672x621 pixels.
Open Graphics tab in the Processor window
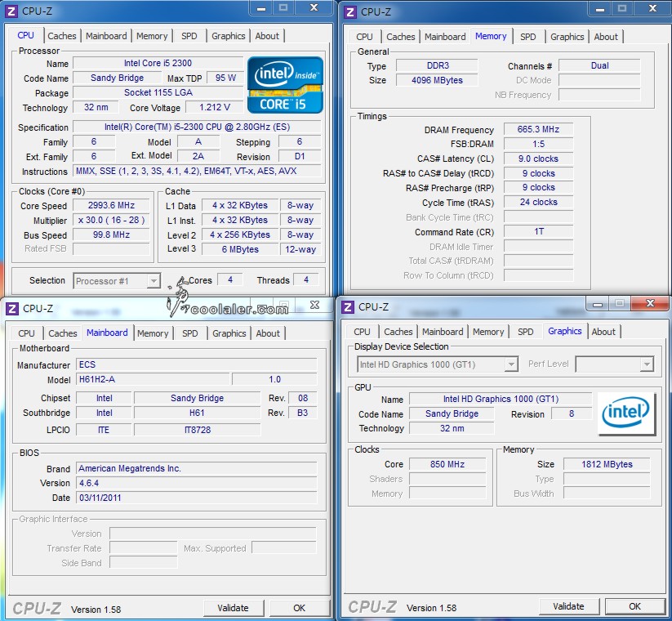229,36
